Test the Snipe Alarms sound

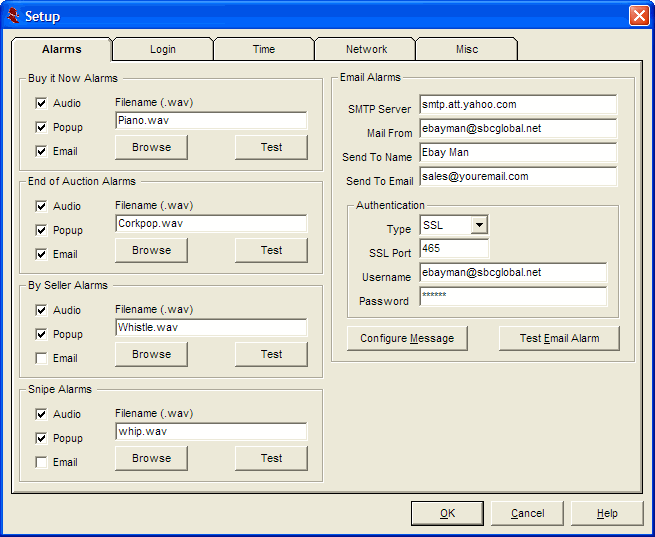[271, 458]
